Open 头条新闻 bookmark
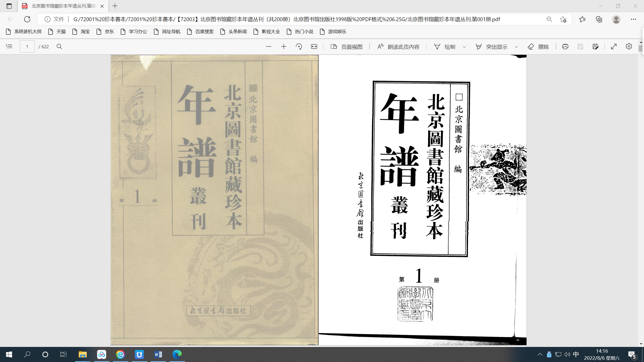This screenshot has width=644, height=362. 234,32
